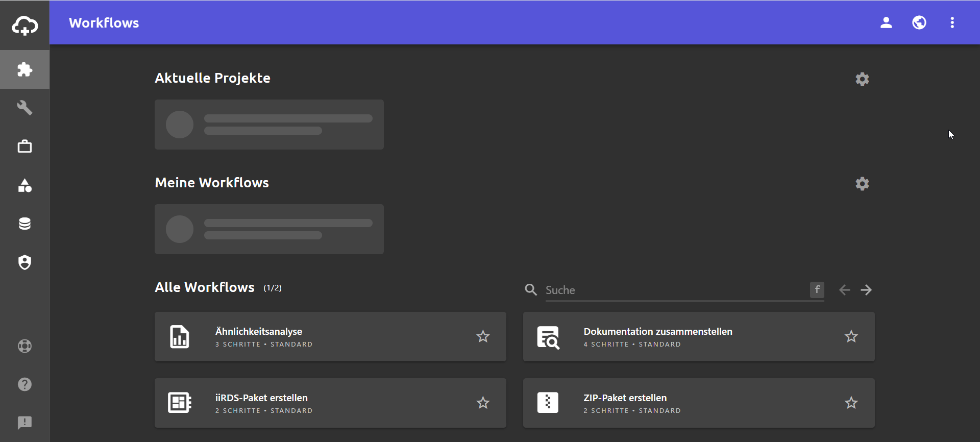This screenshot has height=442, width=980.
Task: Open the wrench tools sidebar item
Action: click(24, 108)
